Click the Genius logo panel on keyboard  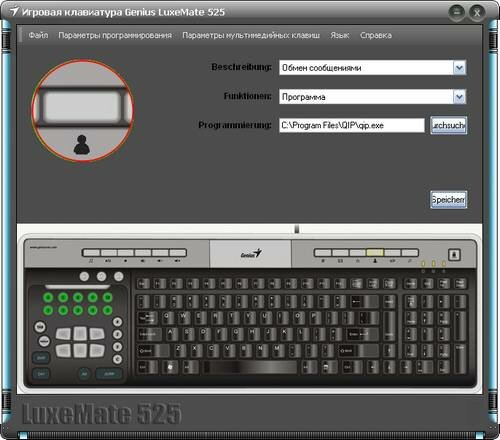click(x=250, y=254)
